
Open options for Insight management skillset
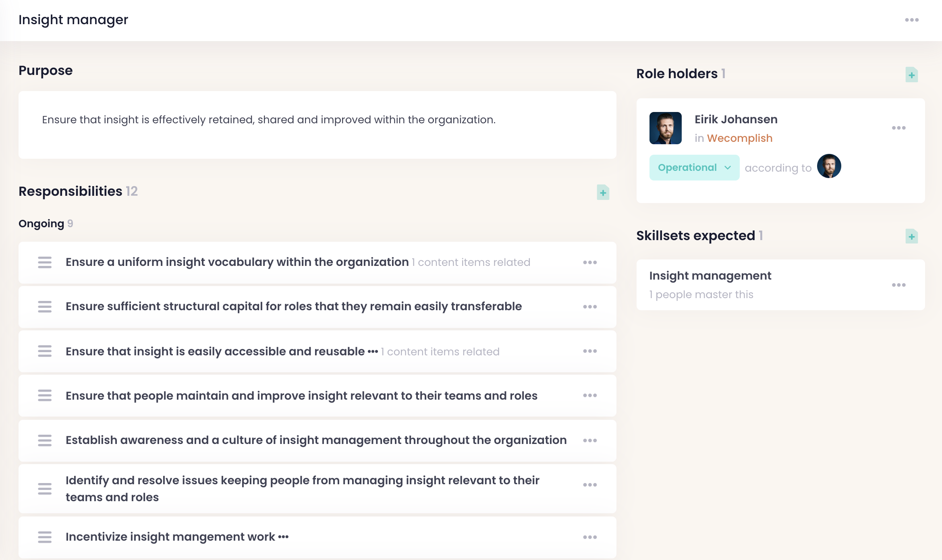click(898, 285)
